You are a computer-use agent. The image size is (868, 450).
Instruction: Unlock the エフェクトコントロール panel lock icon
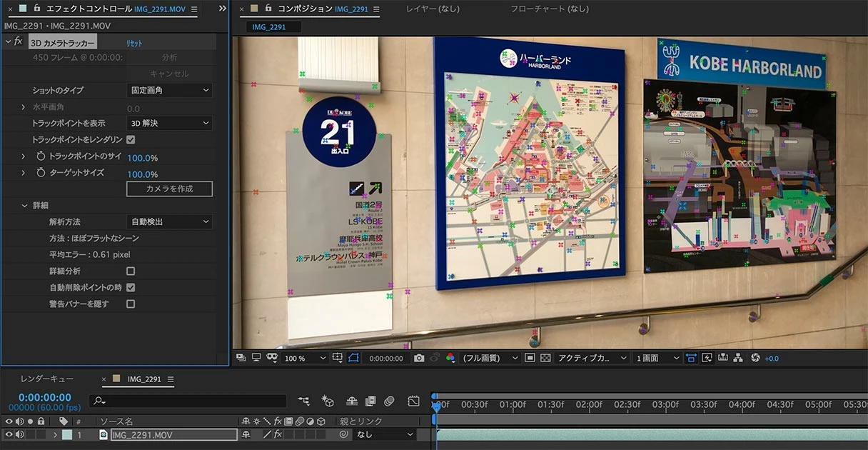click(x=36, y=9)
